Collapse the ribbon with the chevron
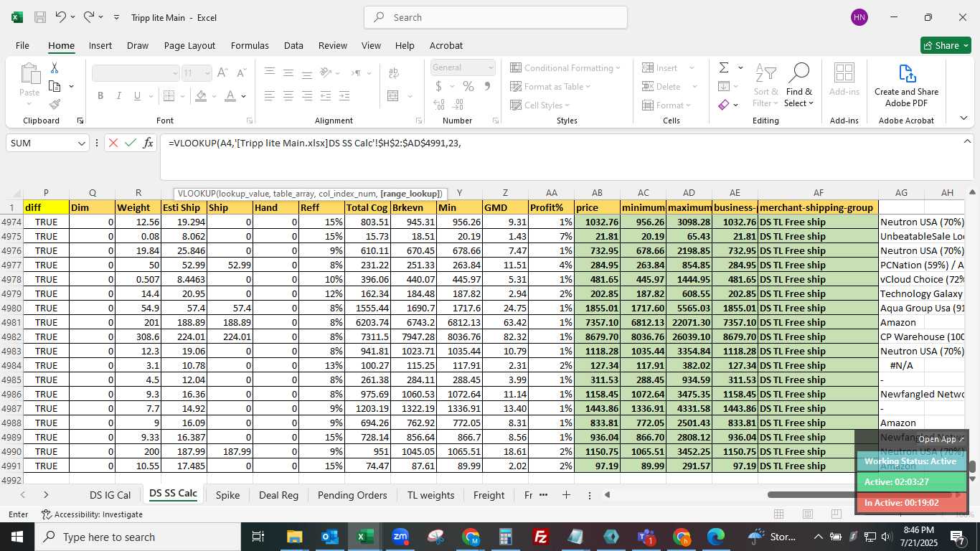The width and height of the screenshot is (980, 551). [963, 118]
